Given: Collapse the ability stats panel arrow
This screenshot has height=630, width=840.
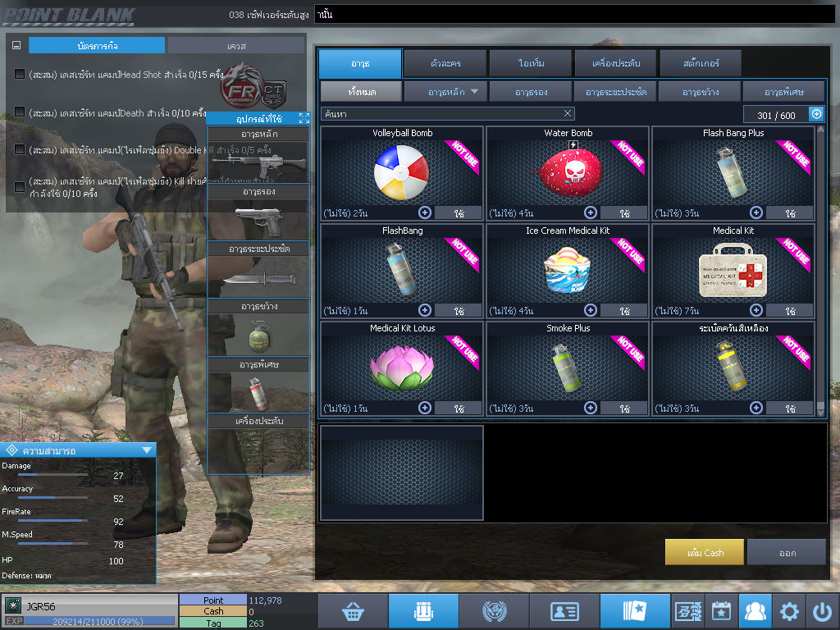Looking at the screenshot, I should tap(147, 450).
